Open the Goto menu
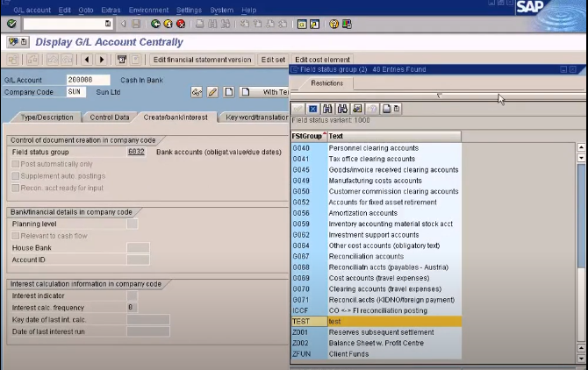 (86, 11)
